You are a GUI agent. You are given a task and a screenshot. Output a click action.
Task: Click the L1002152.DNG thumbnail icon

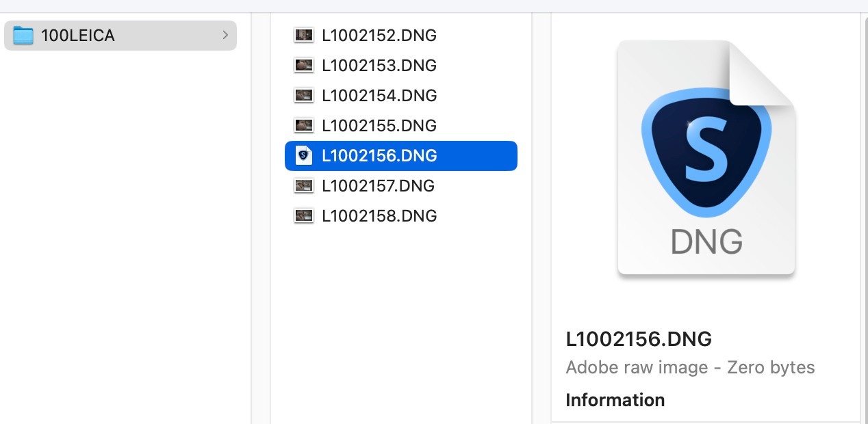coord(303,35)
